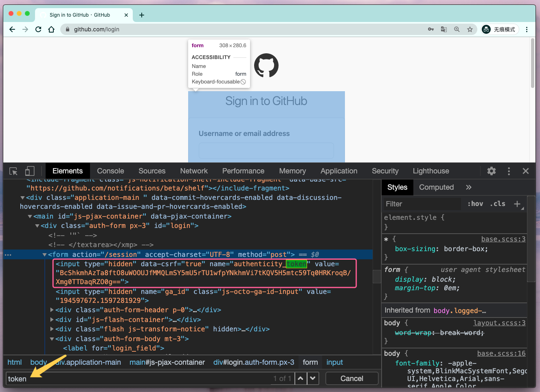The height and width of the screenshot is (392, 540).
Task: Collapse the auth-form px-3 div node
Action: tap(37, 226)
